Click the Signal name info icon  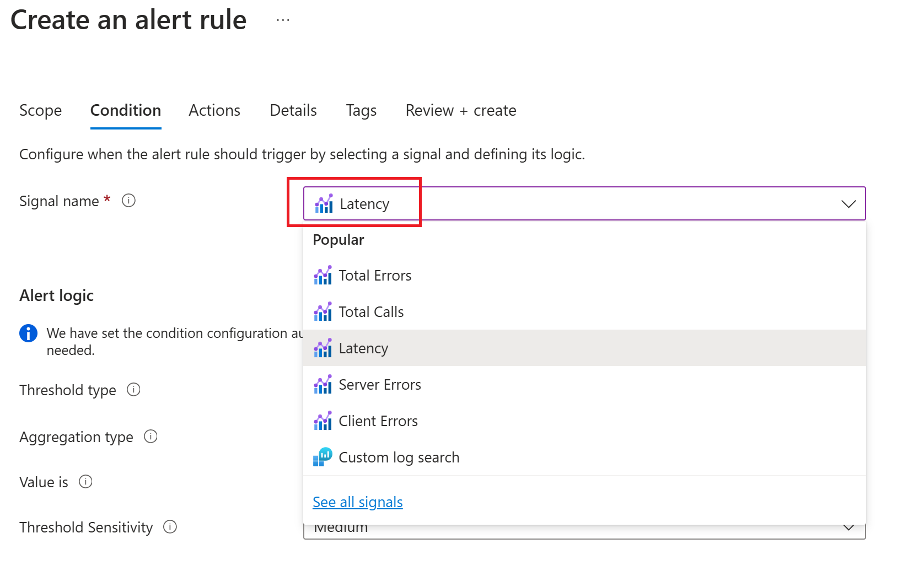click(x=128, y=201)
